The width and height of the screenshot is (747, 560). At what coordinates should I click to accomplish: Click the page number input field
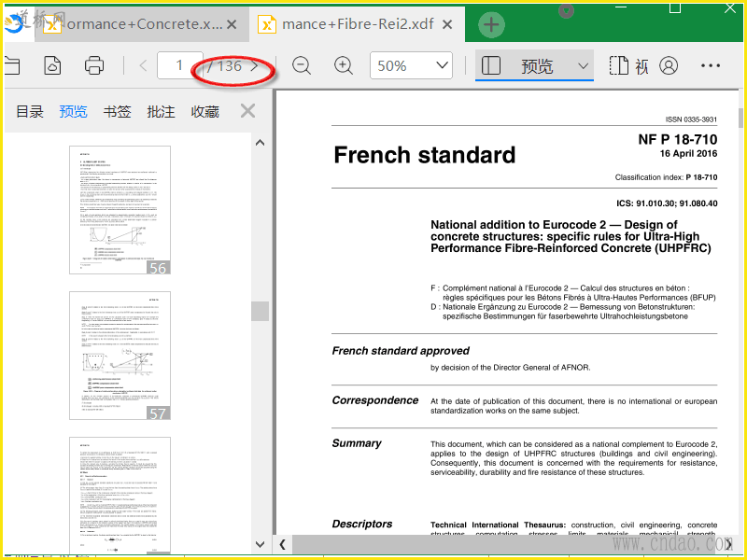coord(179,65)
